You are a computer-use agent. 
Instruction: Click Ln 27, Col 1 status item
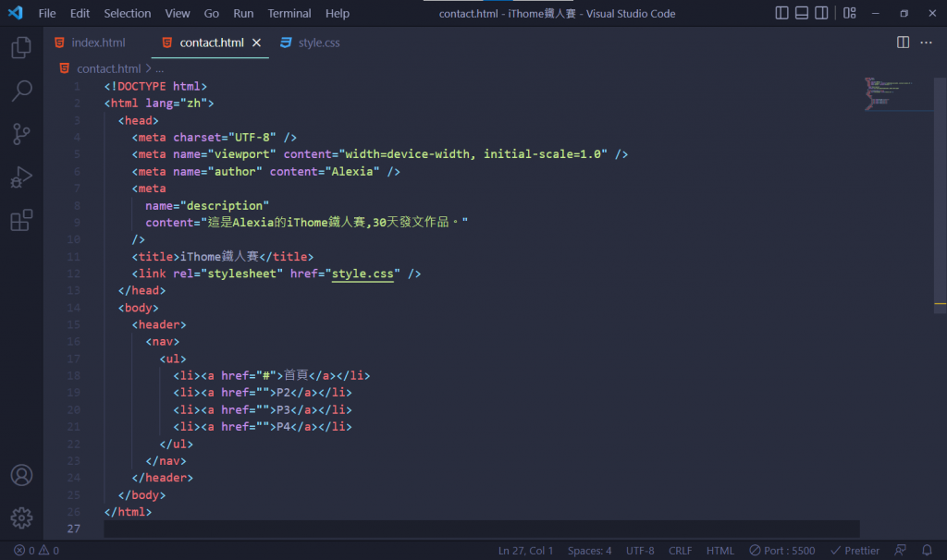click(525, 551)
